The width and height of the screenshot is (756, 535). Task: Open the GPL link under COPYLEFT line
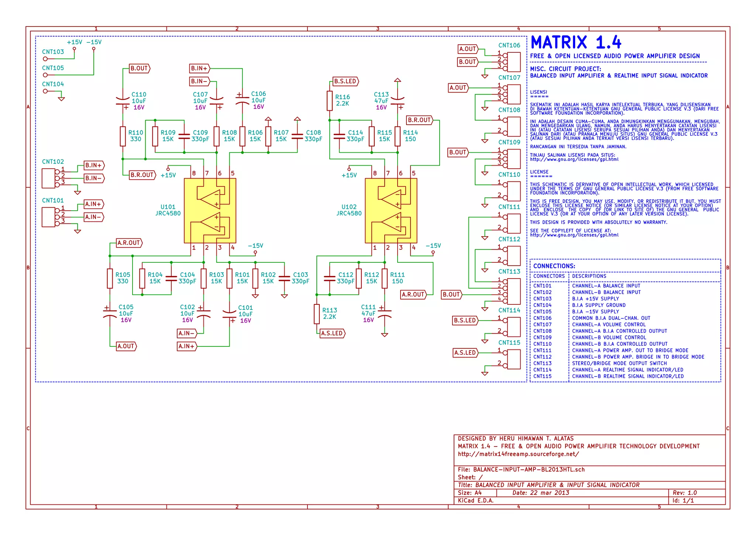tap(574, 235)
